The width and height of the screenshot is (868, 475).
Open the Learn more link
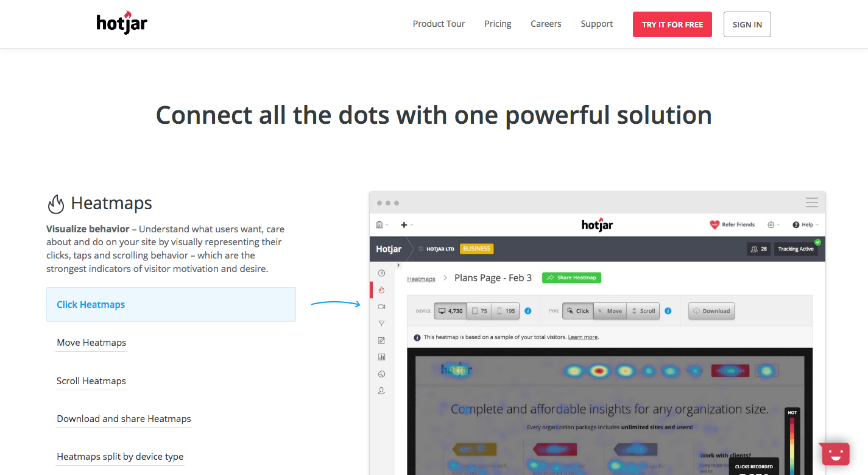tap(582, 337)
